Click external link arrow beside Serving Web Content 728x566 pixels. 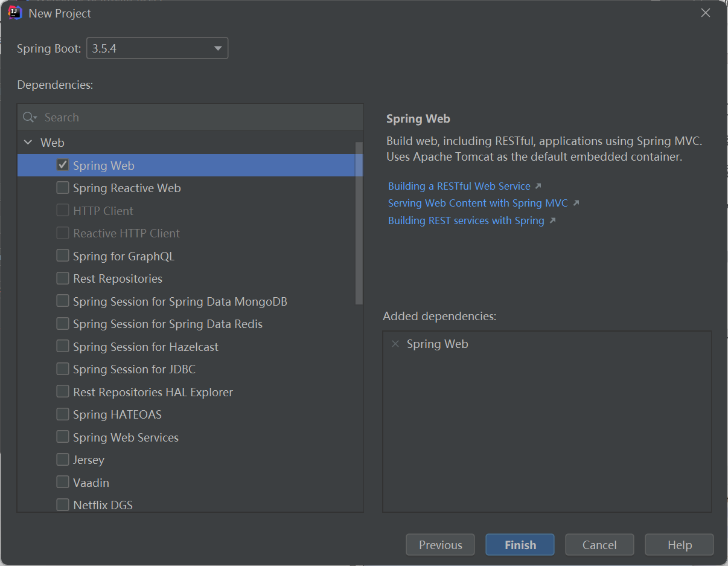tap(576, 203)
